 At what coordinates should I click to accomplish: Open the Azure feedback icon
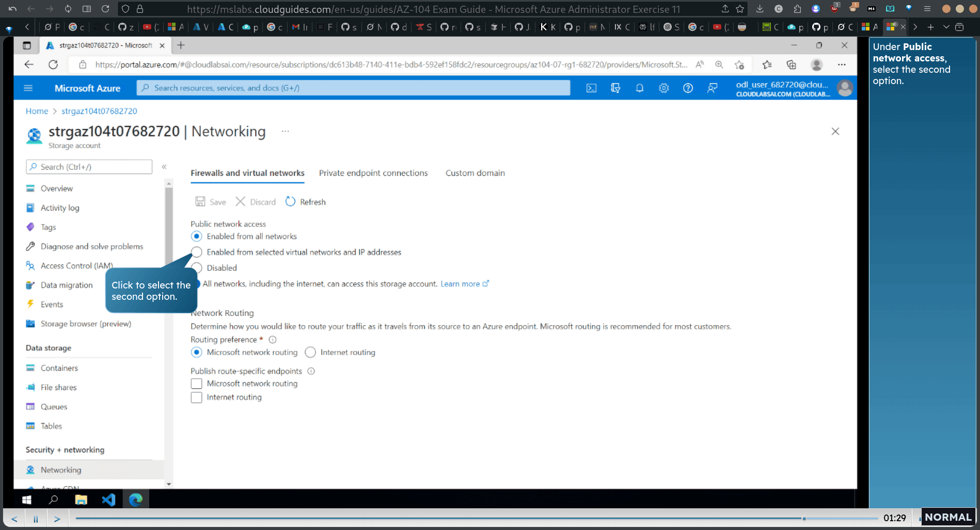(x=712, y=88)
